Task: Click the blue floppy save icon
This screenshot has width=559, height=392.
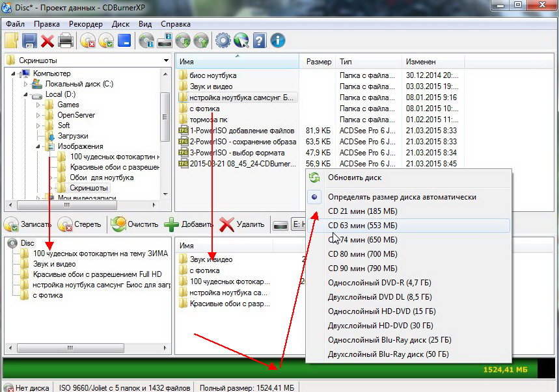Action: tap(29, 40)
